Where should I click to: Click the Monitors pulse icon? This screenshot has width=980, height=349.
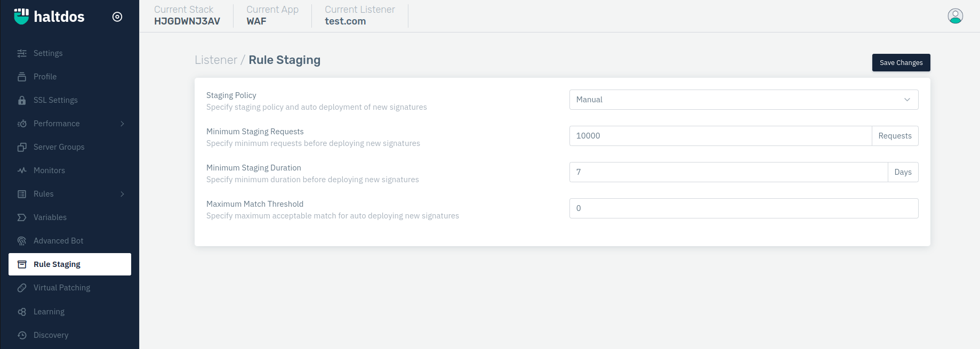click(x=22, y=171)
